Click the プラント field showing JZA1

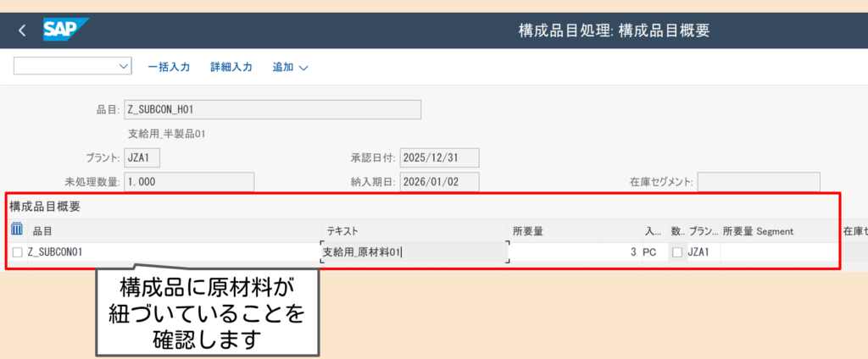(x=142, y=157)
